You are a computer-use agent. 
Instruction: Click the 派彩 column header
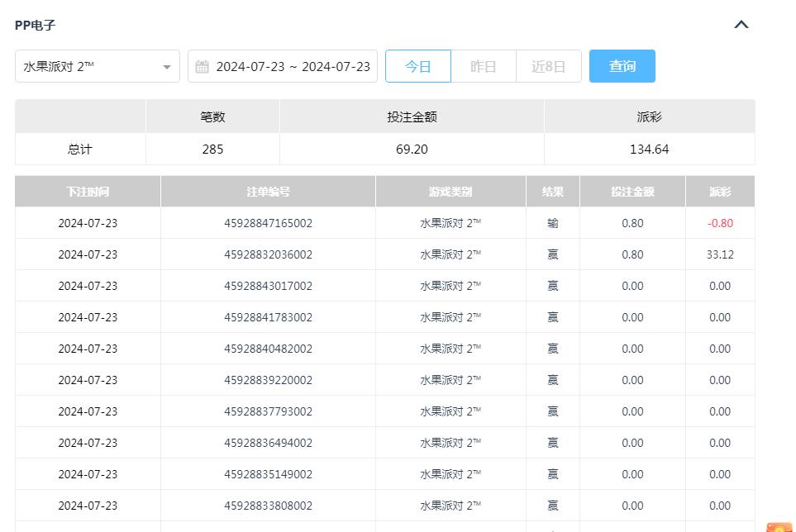(720, 191)
